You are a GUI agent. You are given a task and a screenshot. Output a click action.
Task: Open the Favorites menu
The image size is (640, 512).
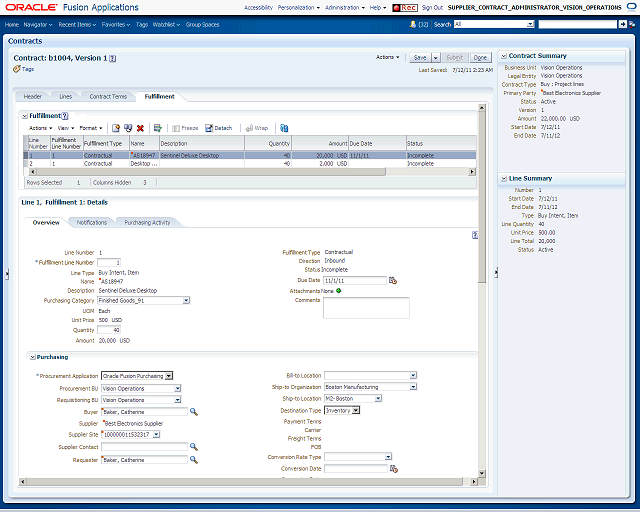pyautogui.click(x=116, y=24)
